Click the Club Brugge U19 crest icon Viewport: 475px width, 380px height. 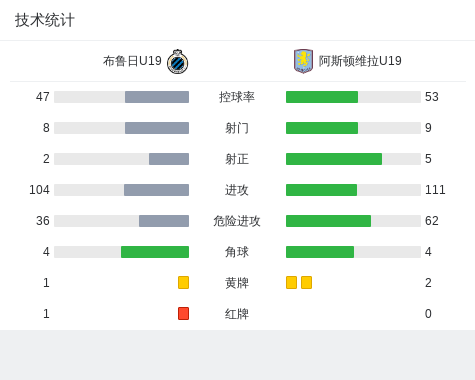178,61
